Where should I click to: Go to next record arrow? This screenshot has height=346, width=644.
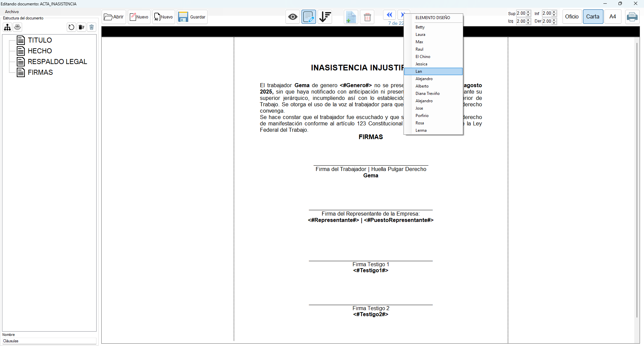tap(402, 15)
